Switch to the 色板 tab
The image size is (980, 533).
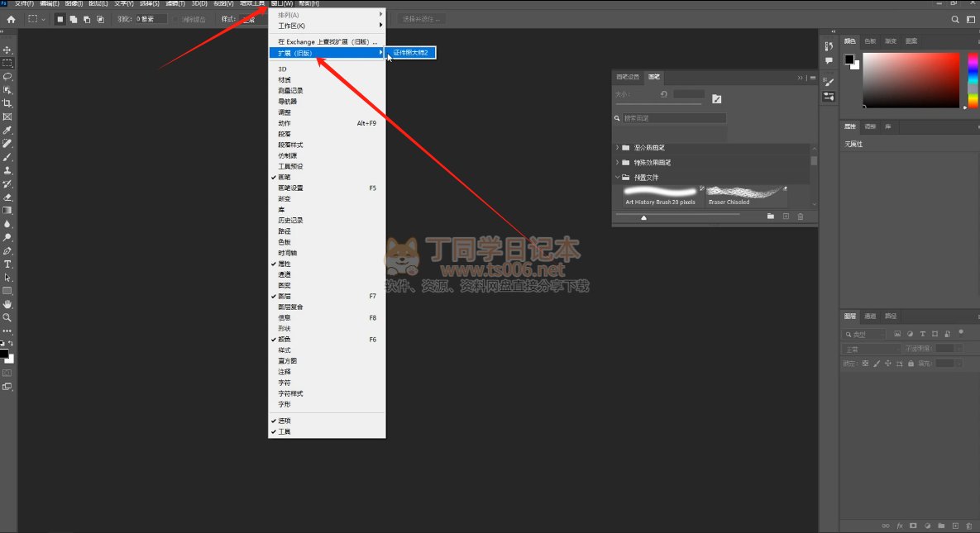pos(871,41)
